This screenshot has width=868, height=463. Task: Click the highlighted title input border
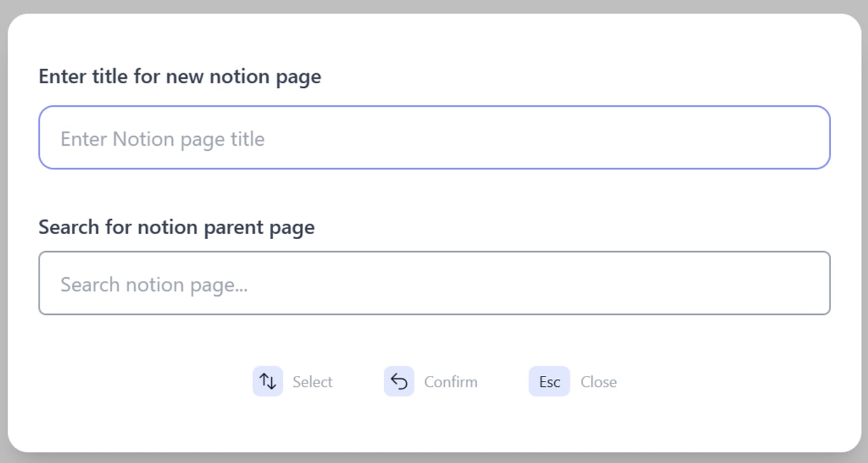tap(434, 106)
